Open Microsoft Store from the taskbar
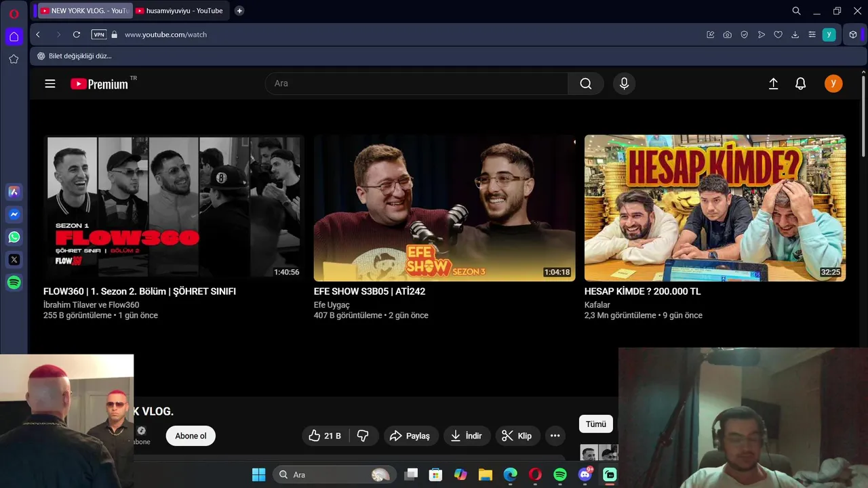 click(x=435, y=474)
